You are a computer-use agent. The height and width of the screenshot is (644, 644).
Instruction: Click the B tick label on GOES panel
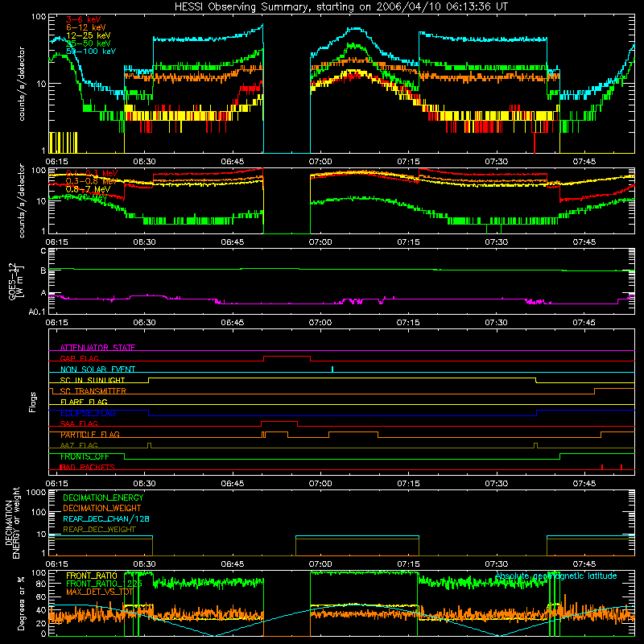43,270
